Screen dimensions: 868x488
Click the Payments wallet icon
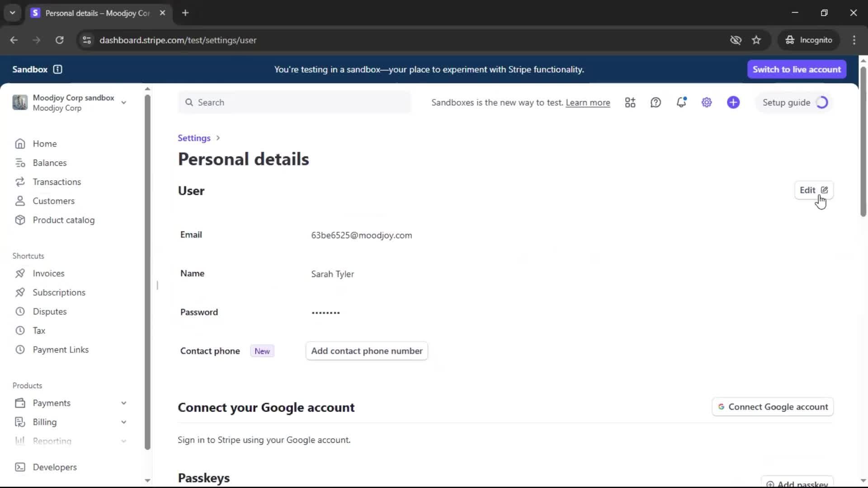coord(20,403)
